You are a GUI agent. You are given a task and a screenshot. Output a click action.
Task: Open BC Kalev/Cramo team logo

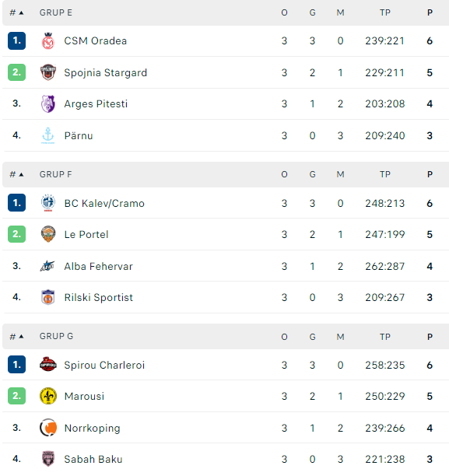click(48, 203)
